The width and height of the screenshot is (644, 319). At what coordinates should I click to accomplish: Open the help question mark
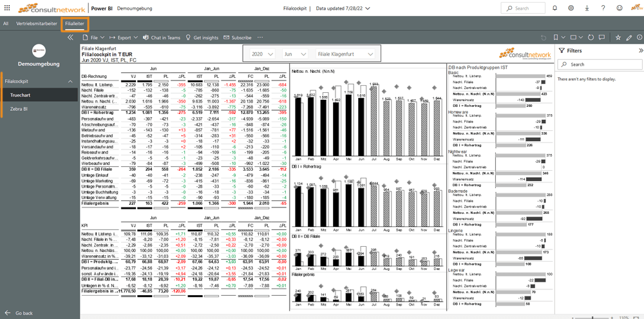(603, 8)
